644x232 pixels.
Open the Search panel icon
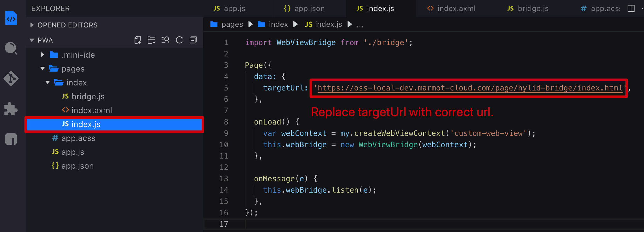11,48
